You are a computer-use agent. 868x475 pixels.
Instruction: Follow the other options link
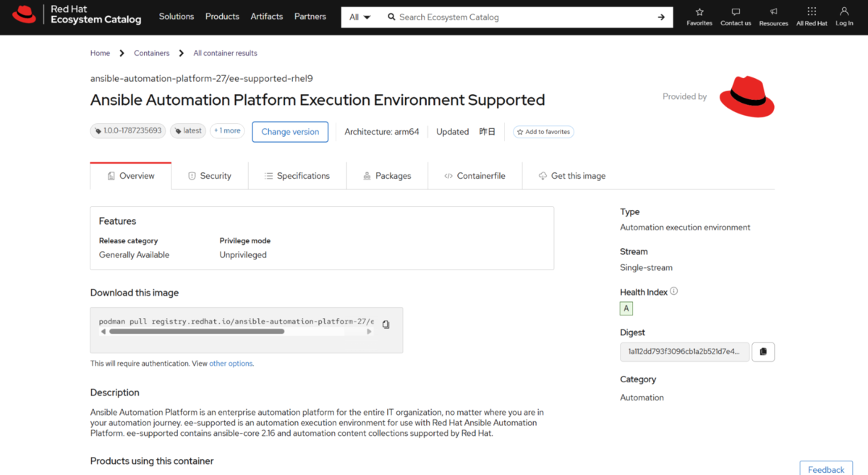click(231, 363)
